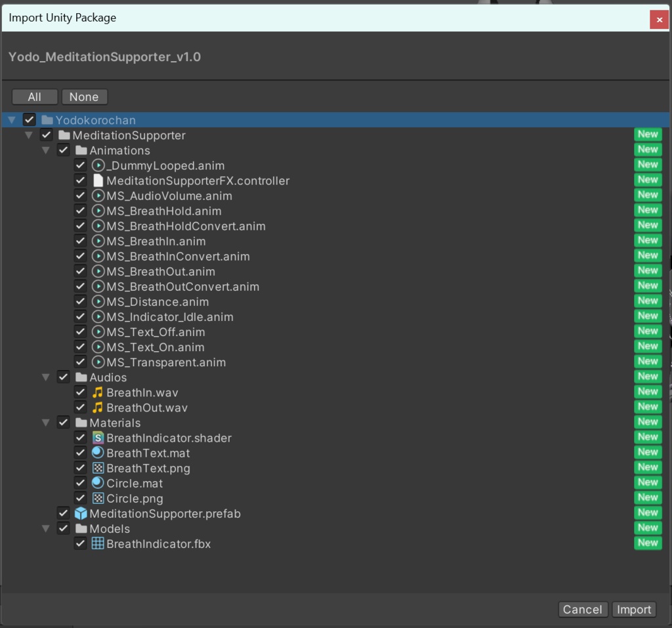Toggle the Animations folder checkbox
Viewport: 672px width, 628px height.
(x=64, y=150)
